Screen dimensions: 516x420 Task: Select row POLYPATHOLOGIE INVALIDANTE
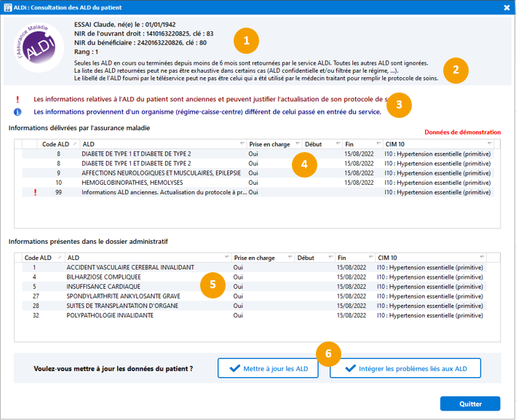254,315
